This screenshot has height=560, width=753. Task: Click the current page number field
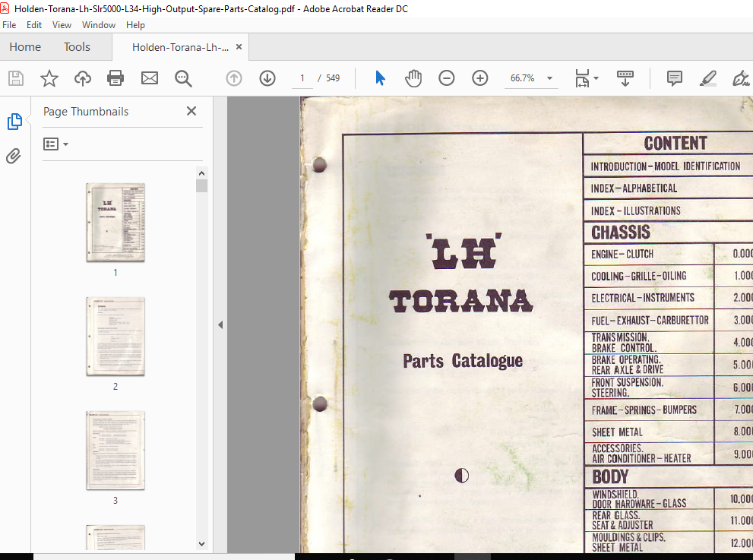pos(302,78)
